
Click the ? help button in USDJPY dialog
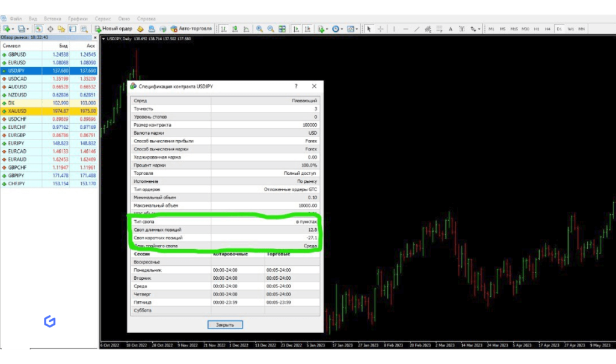click(296, 86)
